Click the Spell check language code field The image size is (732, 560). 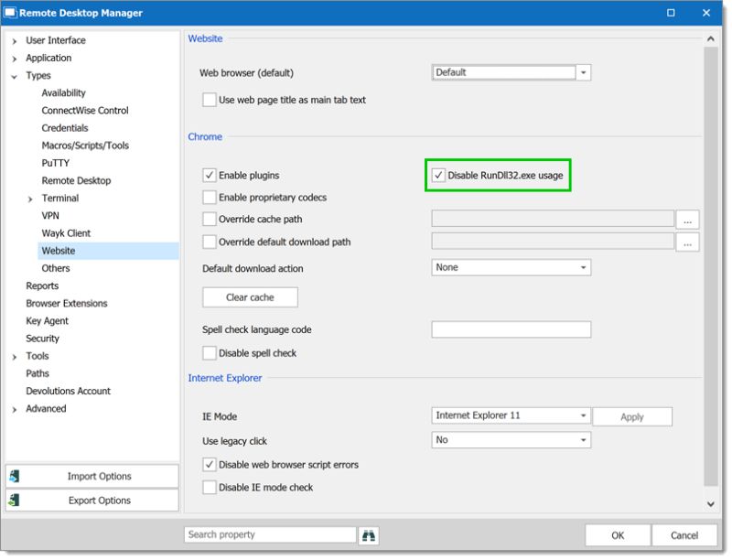point(512,328)
